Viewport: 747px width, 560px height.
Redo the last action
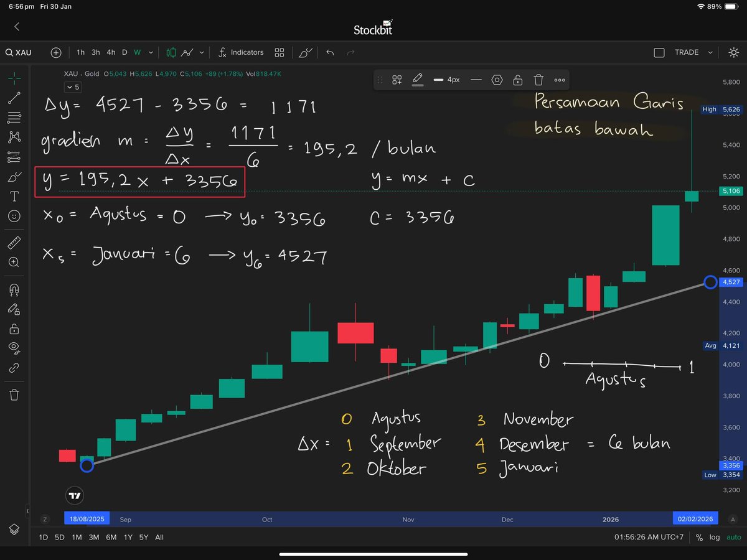point(350,52)
